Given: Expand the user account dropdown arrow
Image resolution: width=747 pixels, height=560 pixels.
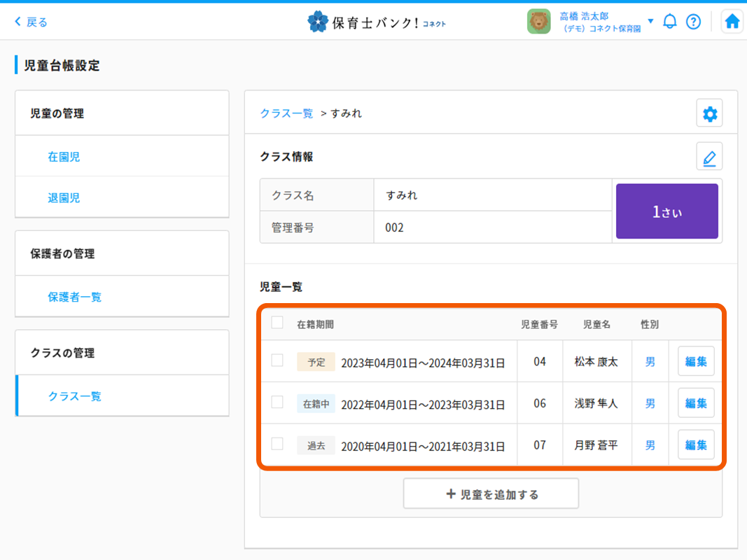Looking at the screenshot, I should [650, 21].
